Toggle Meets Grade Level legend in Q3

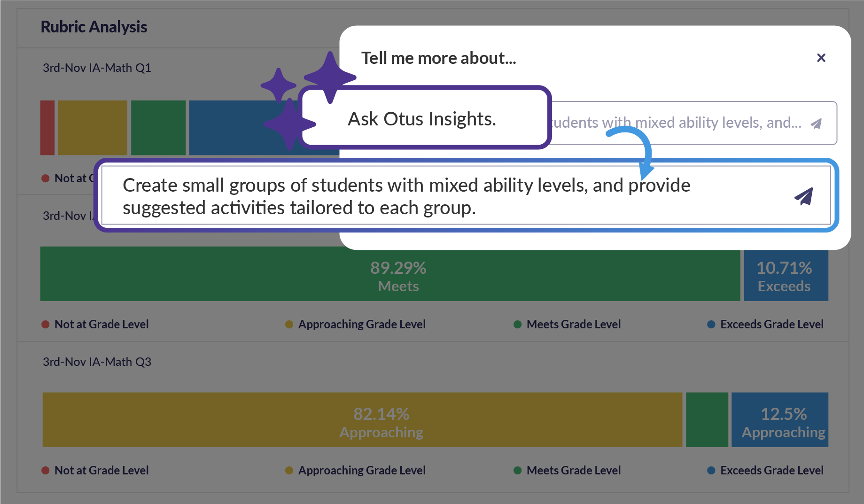(x=573, y=470)
